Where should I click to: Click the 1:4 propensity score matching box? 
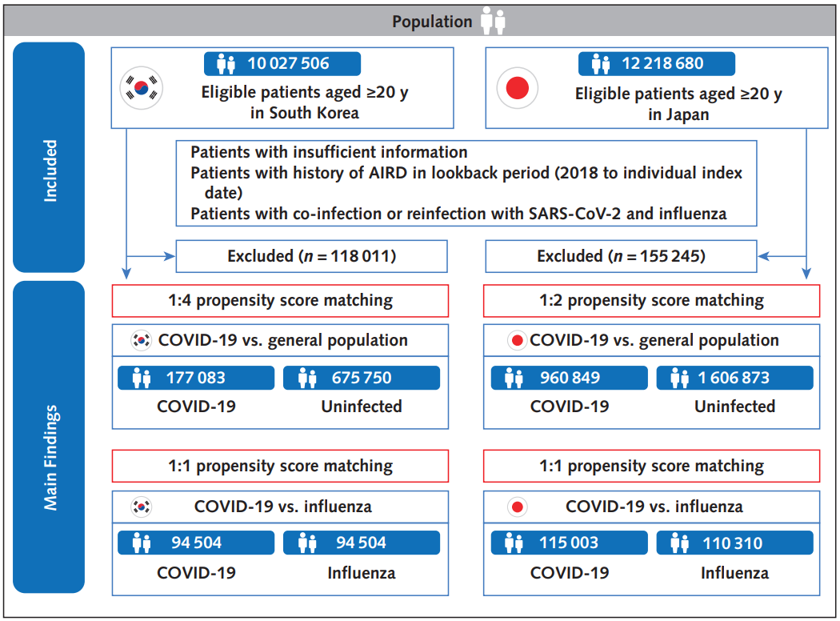click(x=280, y=301)
